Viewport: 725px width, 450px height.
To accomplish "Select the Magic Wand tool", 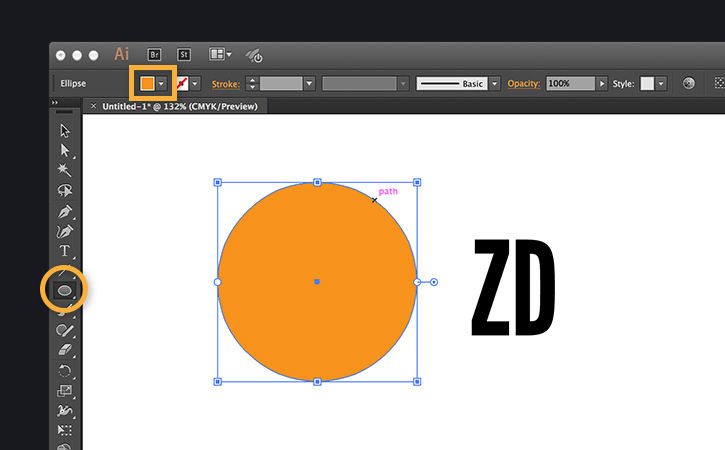I will click(64, 170).
